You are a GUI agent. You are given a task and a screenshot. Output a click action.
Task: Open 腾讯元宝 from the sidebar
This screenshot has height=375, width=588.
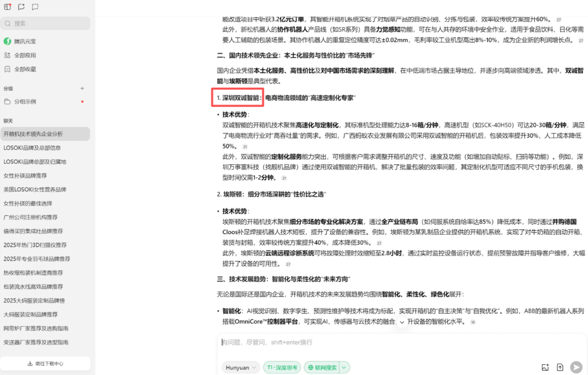(25, 41)
